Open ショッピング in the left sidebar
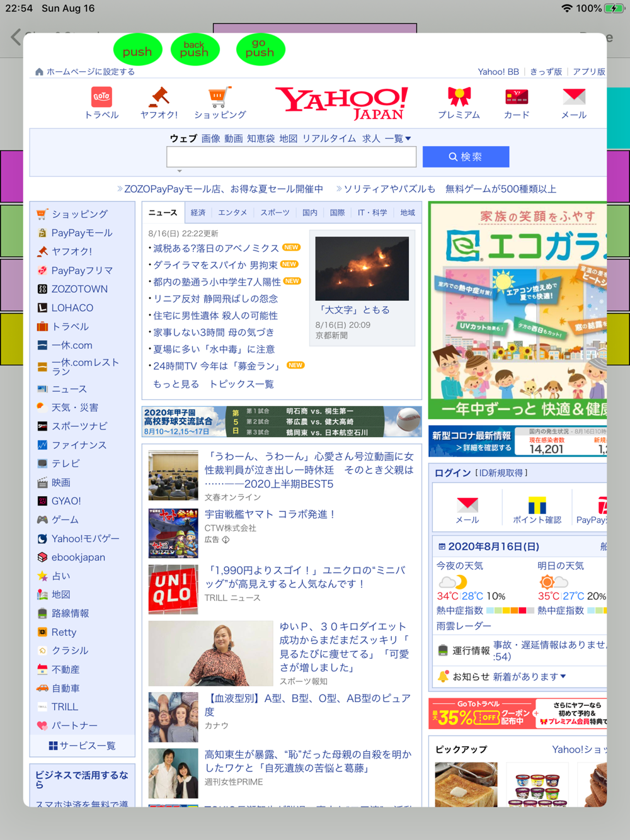 [79, 214]
